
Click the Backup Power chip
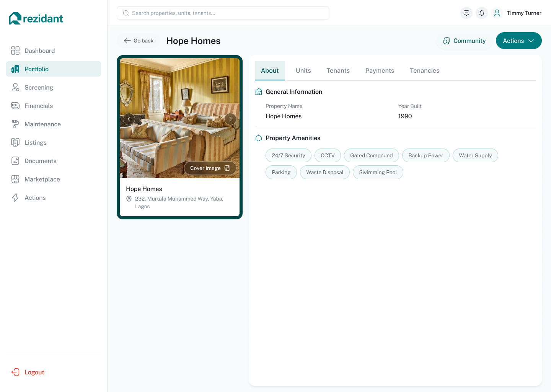426,155
